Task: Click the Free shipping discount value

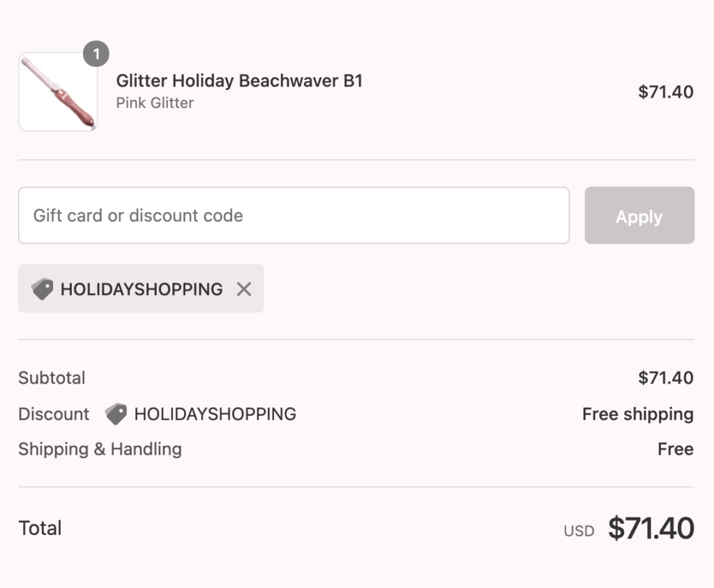Action: pos(637,414)
